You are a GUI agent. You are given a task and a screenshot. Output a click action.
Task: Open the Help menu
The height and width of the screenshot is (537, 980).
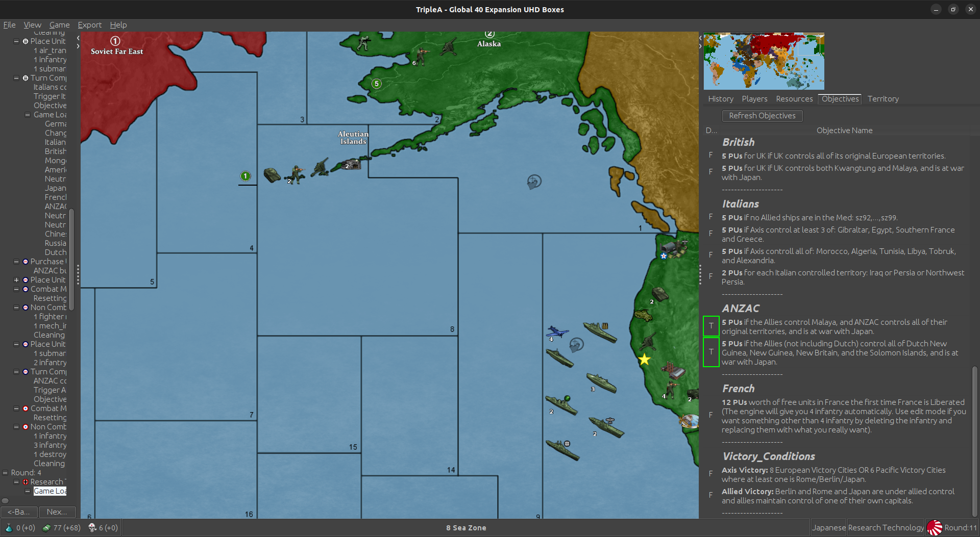[118, 25]
